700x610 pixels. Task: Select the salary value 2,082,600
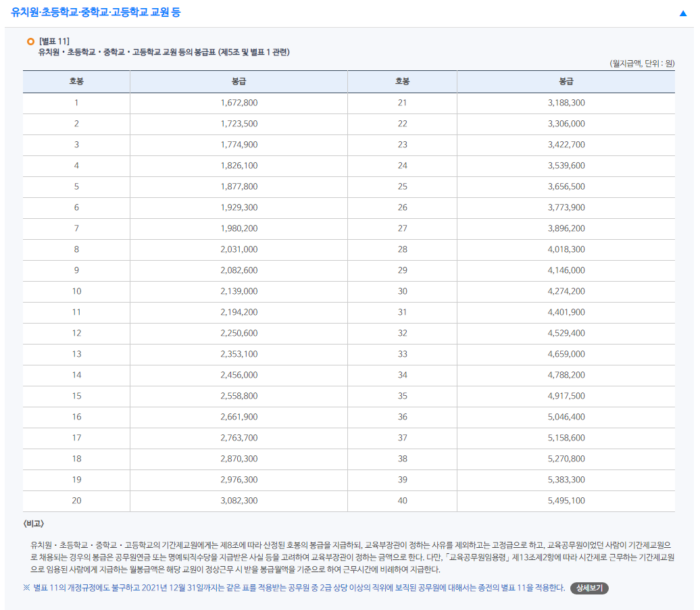click(x=239, y=270)
